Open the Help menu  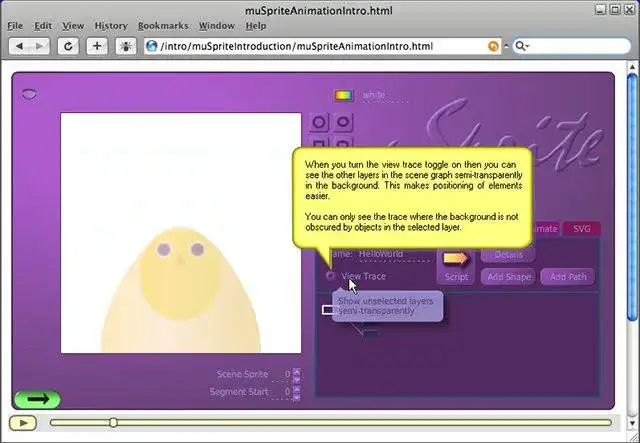pyautogui.click(x=256, y=26)
